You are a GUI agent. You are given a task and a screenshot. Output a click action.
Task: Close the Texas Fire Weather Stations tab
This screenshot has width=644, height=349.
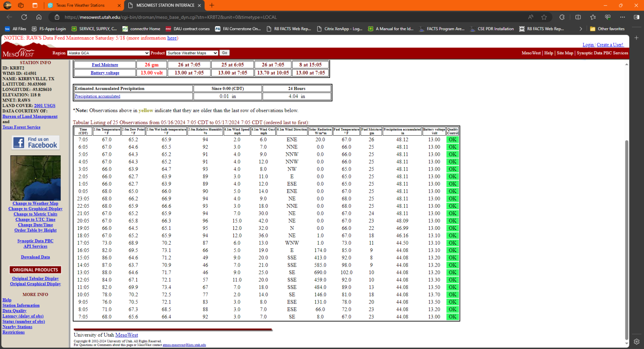pos(119,5)
